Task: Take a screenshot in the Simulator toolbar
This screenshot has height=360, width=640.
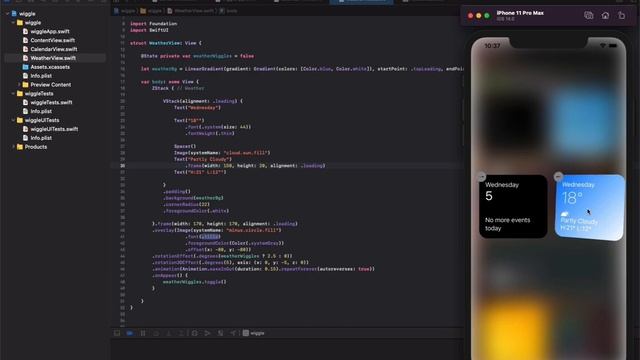Action: pos(588,16)
